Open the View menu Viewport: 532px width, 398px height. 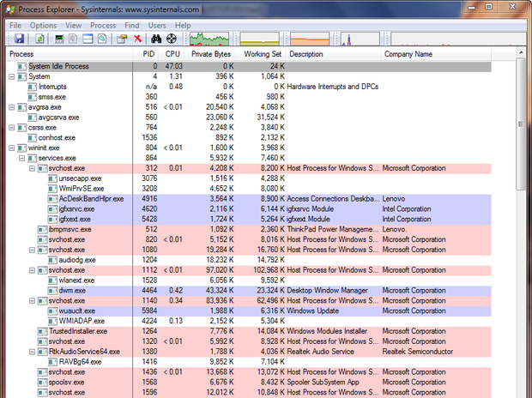coord(73,26)
